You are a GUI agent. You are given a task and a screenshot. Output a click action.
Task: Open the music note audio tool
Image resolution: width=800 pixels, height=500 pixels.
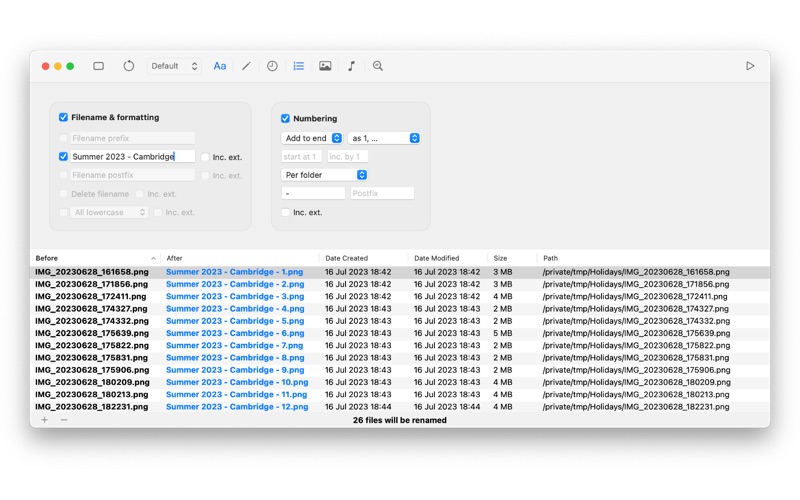pyautogui.click(x=352, y=66)
